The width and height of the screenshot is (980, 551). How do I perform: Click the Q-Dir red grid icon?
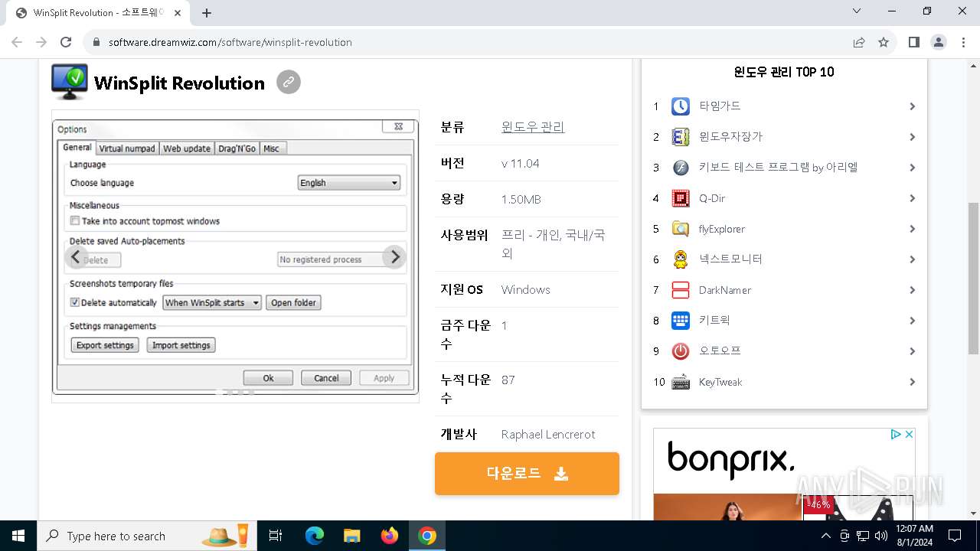pos(681,198)
